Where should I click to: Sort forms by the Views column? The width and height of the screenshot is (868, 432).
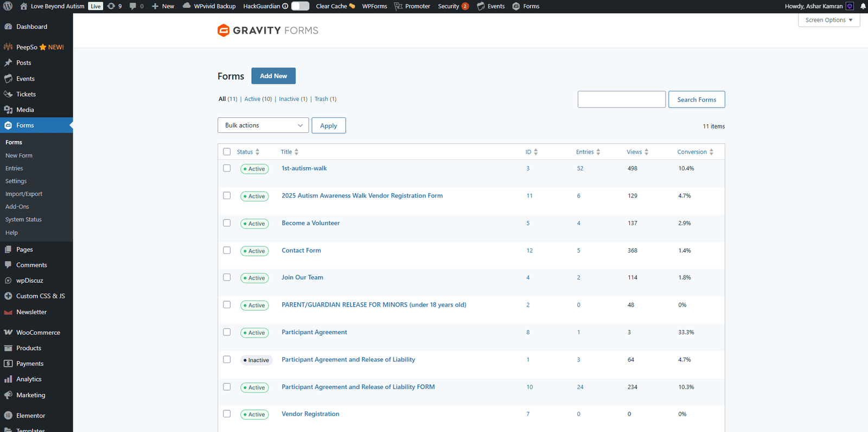[x=637, y=152]
